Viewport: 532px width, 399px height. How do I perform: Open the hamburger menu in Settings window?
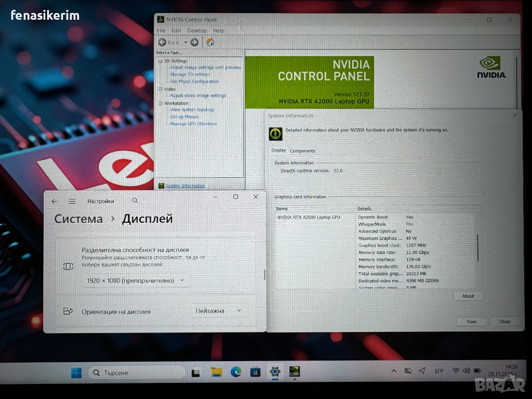click(72, 201)
